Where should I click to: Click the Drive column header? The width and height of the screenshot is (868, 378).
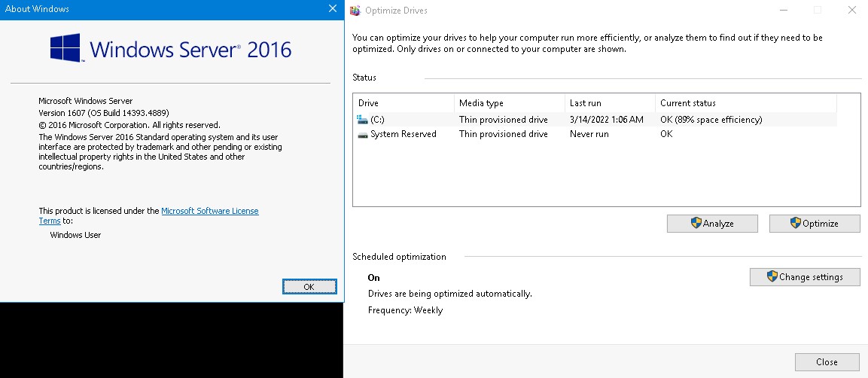[x=404, y=103]
